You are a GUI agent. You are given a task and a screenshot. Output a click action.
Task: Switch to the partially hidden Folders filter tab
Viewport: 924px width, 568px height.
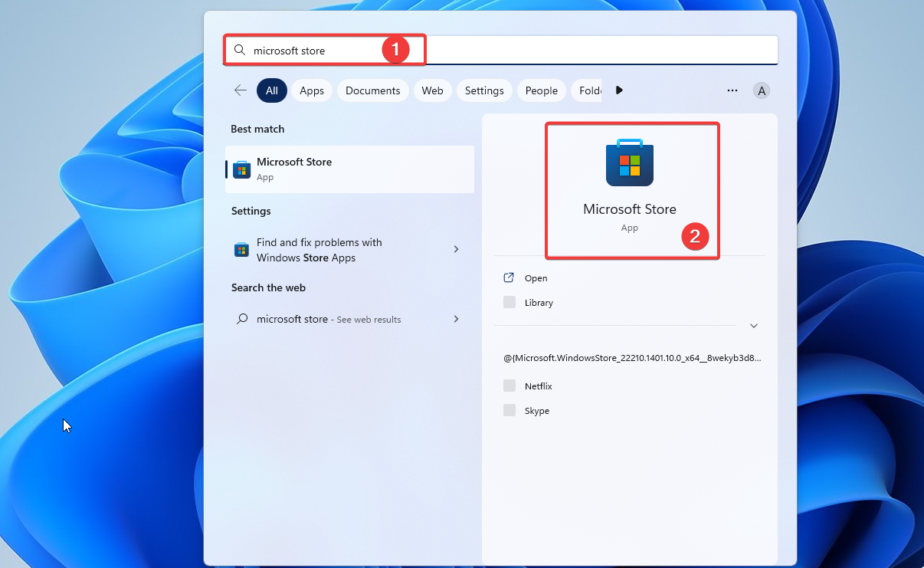coord(587,90)
